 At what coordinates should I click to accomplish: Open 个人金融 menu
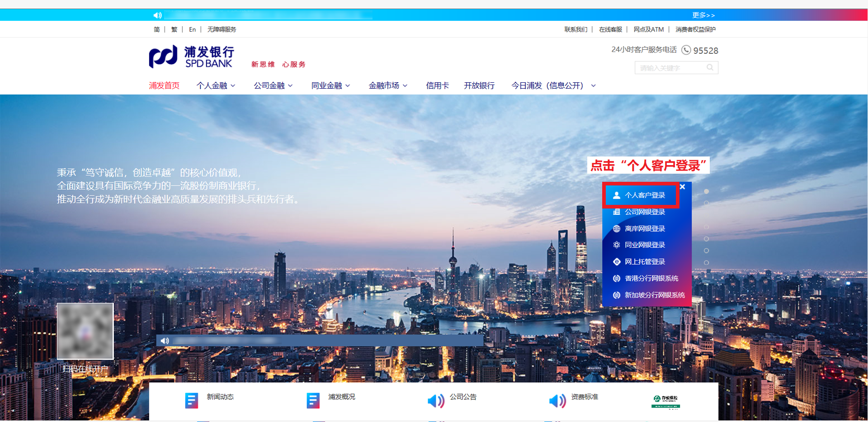[212, 85]
